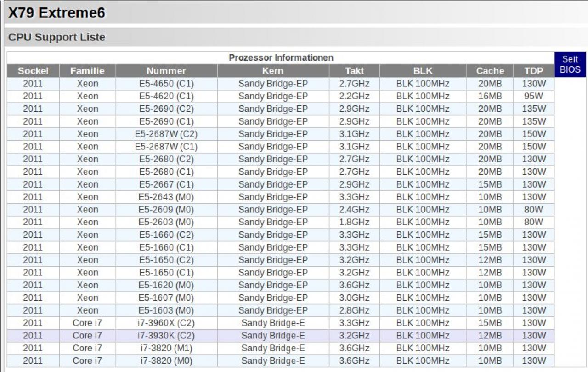Click 150W TDP in E5-2687W (C2) row
The width and height of the screenshot is (588, 372).
coord(534,134)
